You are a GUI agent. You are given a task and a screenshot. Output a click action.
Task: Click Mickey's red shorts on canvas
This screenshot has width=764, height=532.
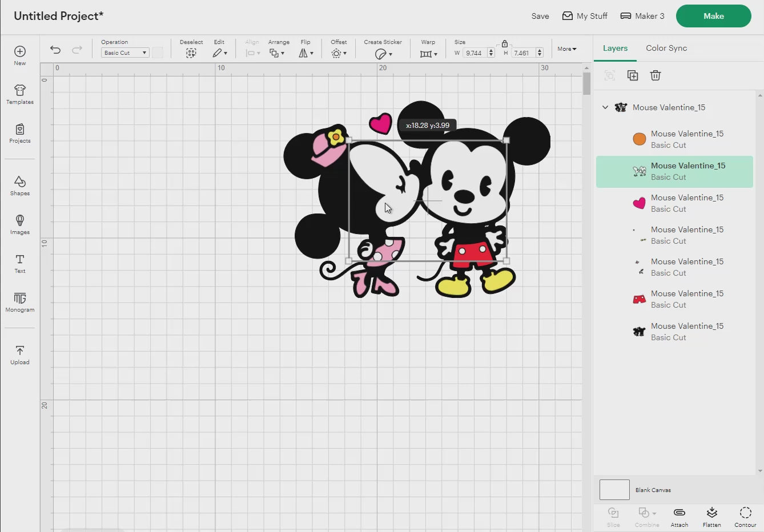[x=472, y=255]
